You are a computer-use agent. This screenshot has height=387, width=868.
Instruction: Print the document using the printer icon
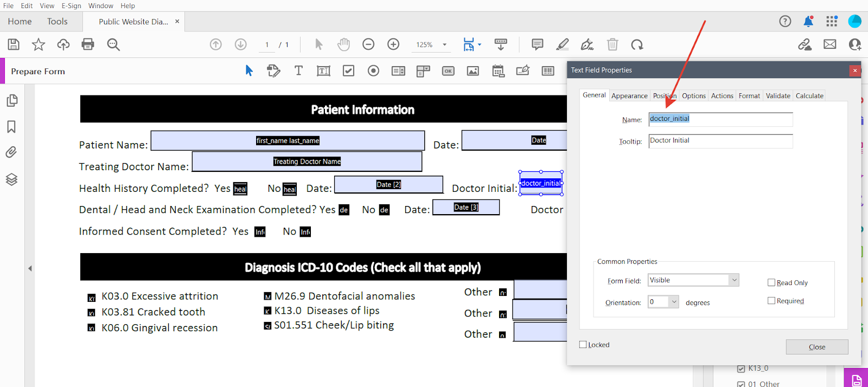pos(88,44)
